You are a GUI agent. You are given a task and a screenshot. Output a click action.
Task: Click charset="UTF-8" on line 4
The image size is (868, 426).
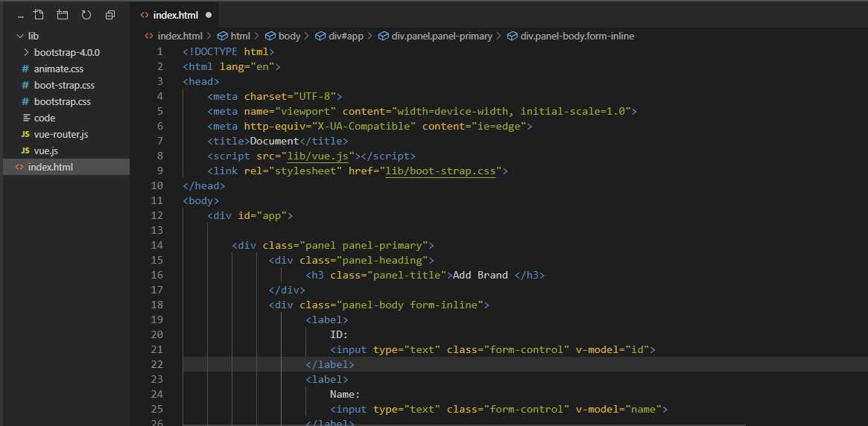point(290,96)
